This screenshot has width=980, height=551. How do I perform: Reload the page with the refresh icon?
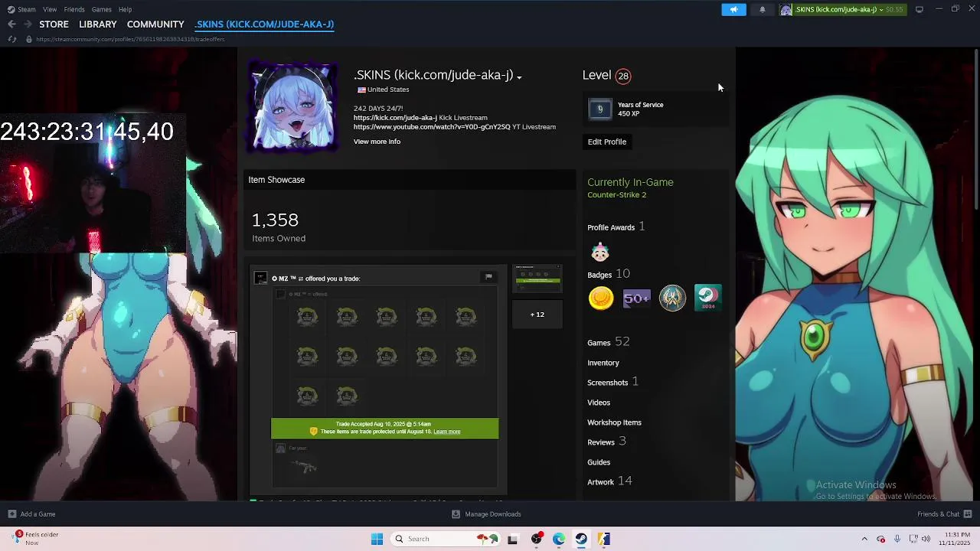pos(12,39)
